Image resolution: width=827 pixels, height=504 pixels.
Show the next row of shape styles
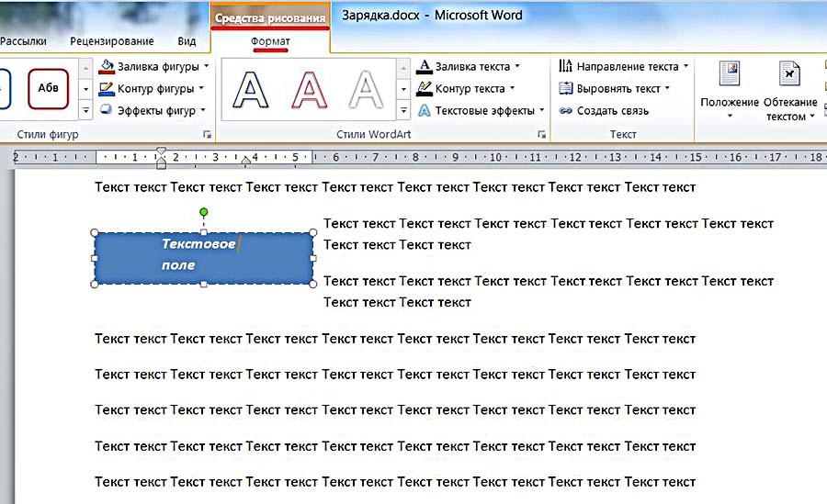point(86,88)
